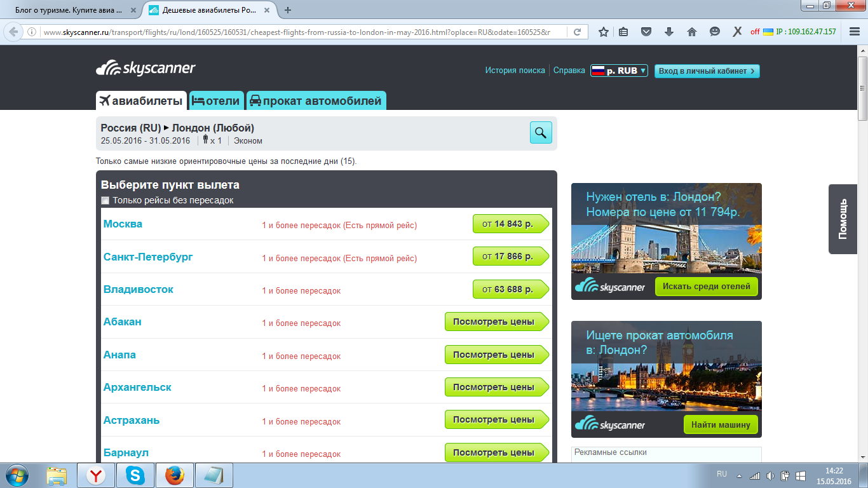Click 'Посмотреть цены' for Абакан
This screenshot has width=868, height=488.
(496, 322)
